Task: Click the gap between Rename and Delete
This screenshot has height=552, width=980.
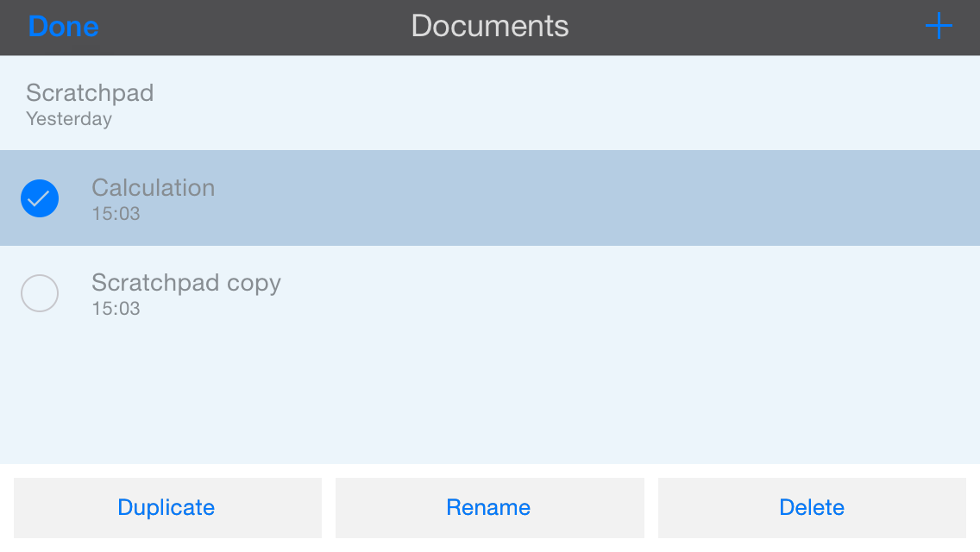Action: point(651,507)
